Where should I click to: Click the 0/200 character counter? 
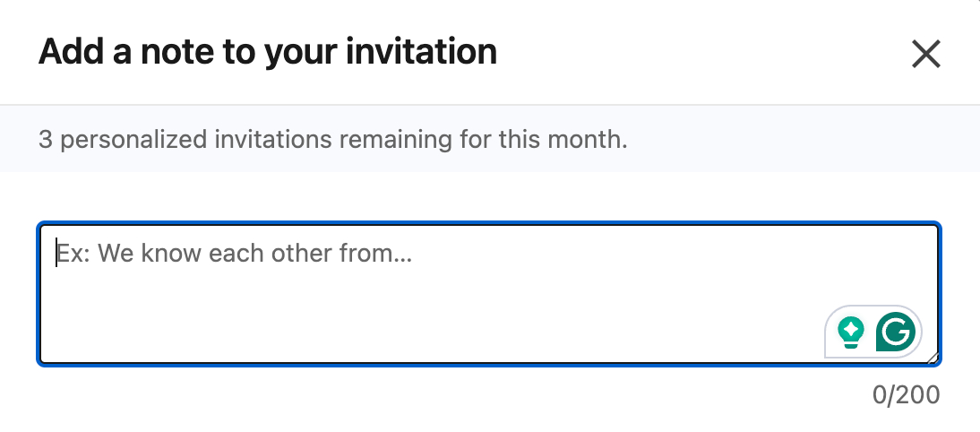tap(907, 394)
